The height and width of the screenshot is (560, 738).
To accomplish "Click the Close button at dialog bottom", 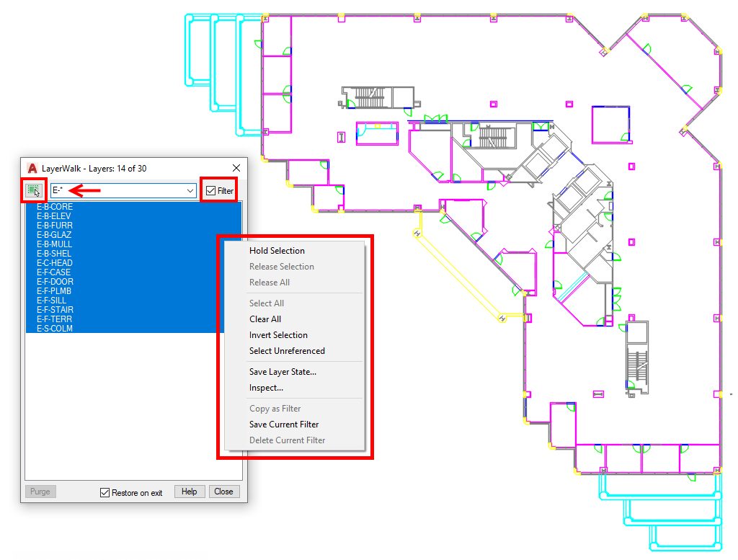I will [223, 492].
